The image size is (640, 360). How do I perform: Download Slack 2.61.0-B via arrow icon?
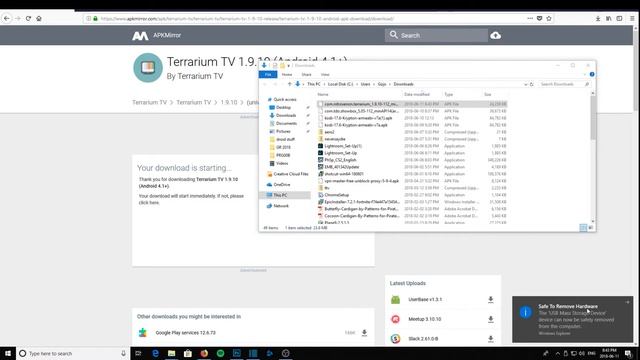click(491, 339)
